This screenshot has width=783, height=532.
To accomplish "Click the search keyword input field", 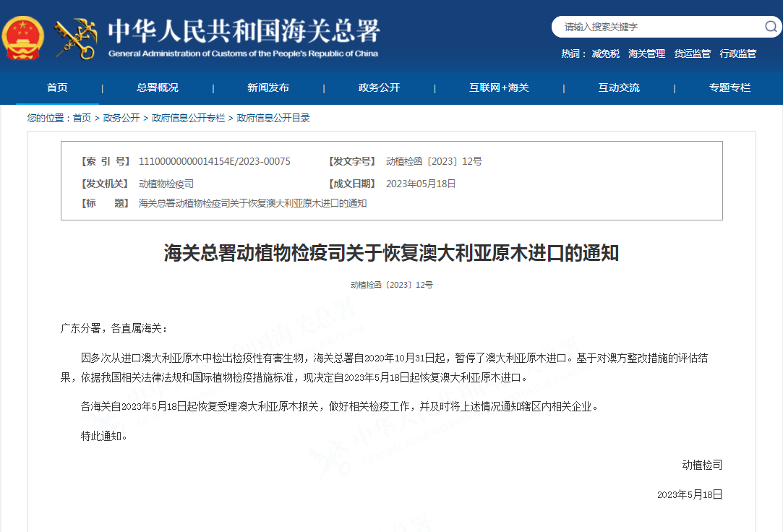I will 658,27.
